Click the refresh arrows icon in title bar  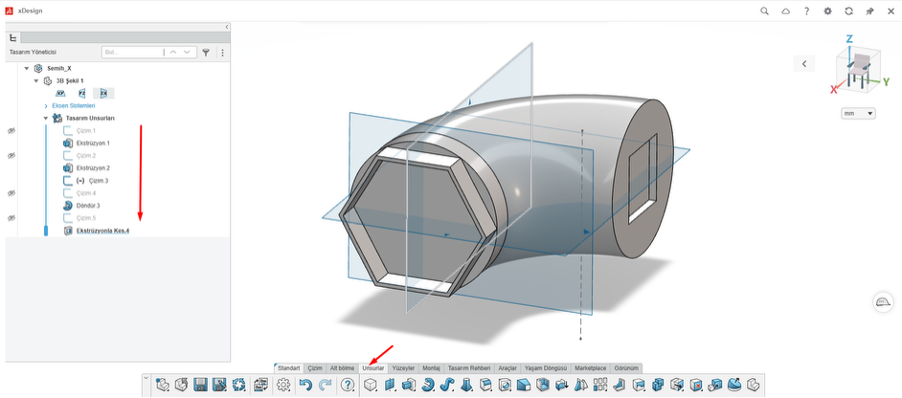click(x=849, y=11)
